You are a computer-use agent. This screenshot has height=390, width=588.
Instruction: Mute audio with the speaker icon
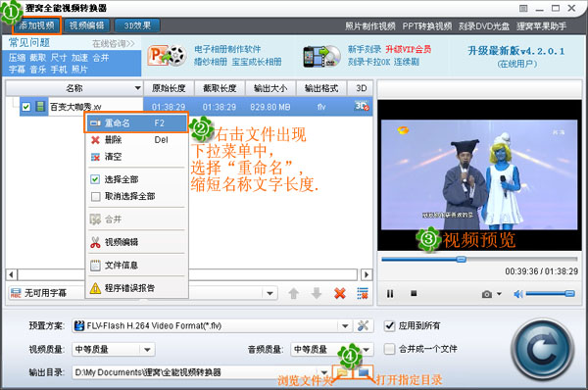(518, 294)
